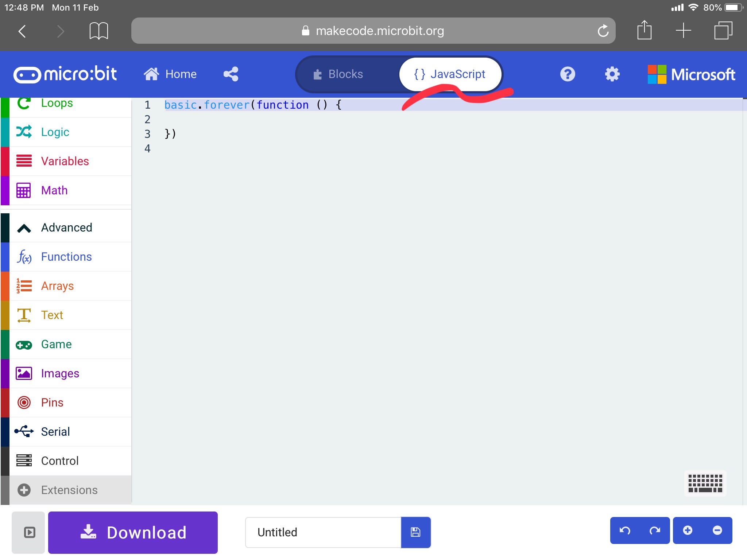Screen dimensions: 747x560
Task: Switch to the Blocks editor
Action: pos(338,74)
